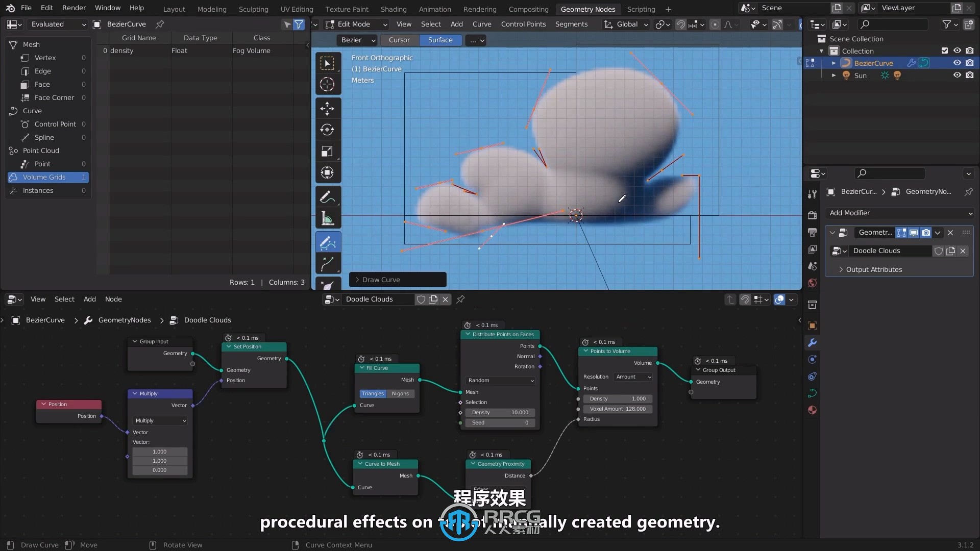The image size is (980, 551).
Task: Open the Tool properties tab
Action: [812, 194]
